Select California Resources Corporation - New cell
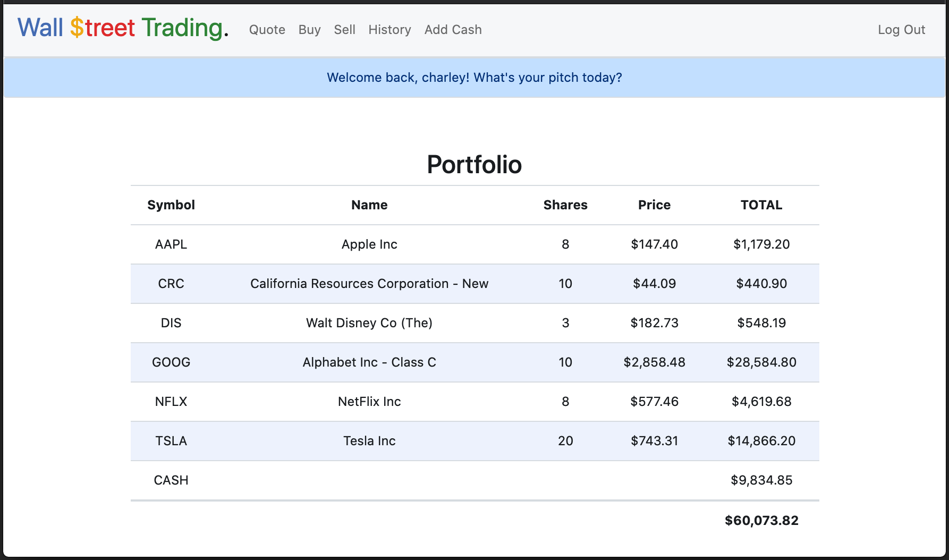Screen dimensions: 949x560 pos(369,284)
